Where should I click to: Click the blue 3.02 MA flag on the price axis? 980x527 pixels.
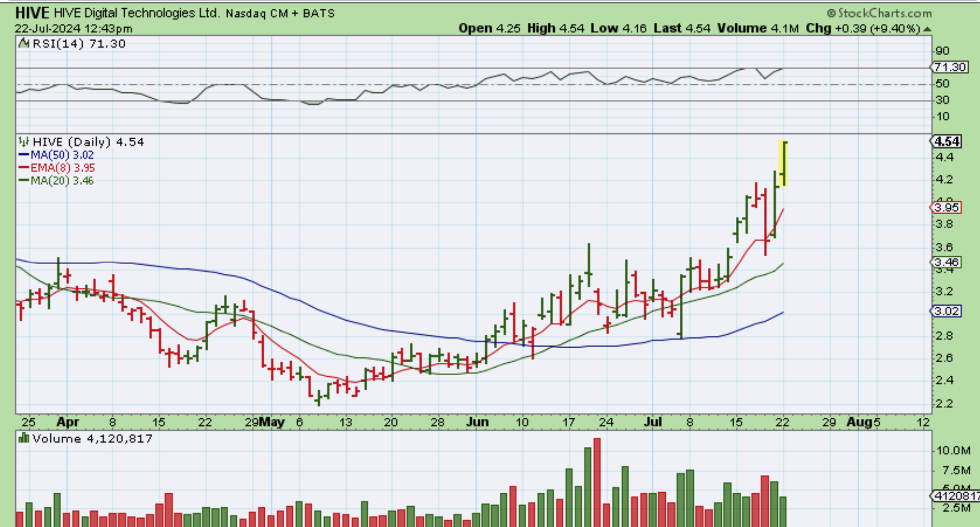[x=946, y=311]
